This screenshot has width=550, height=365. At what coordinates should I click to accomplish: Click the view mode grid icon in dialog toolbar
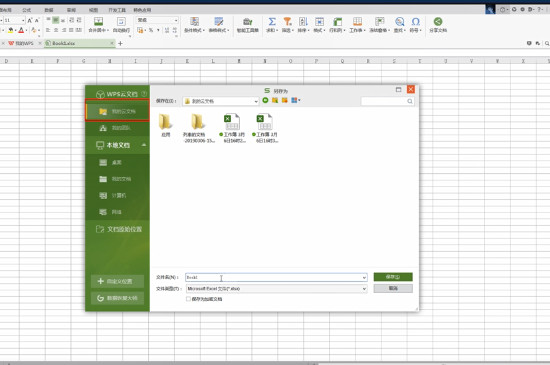point(294,101)
